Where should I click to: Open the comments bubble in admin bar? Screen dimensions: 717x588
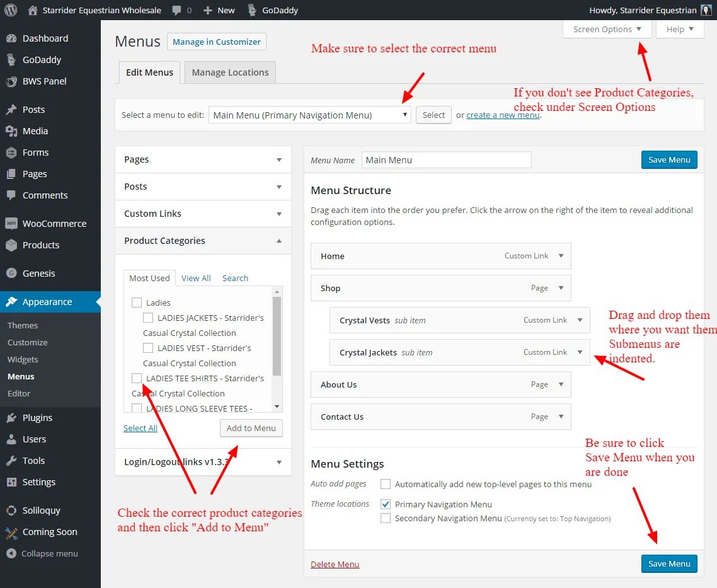tap(176, 10)
